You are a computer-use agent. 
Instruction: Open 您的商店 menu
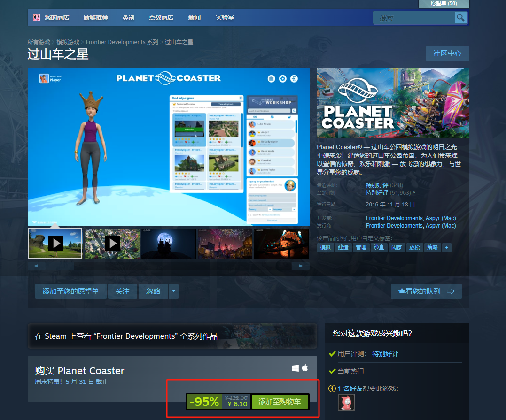point(57,17)
